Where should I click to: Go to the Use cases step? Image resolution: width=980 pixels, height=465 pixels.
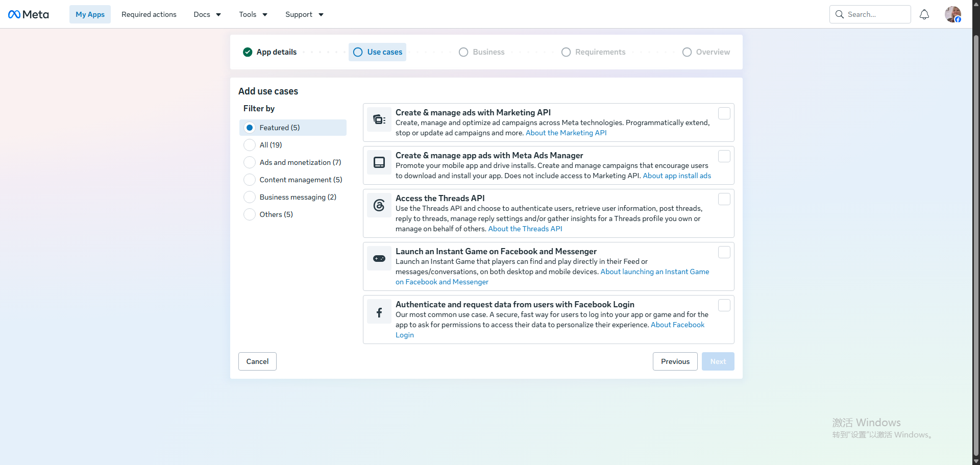pos(377,52)
